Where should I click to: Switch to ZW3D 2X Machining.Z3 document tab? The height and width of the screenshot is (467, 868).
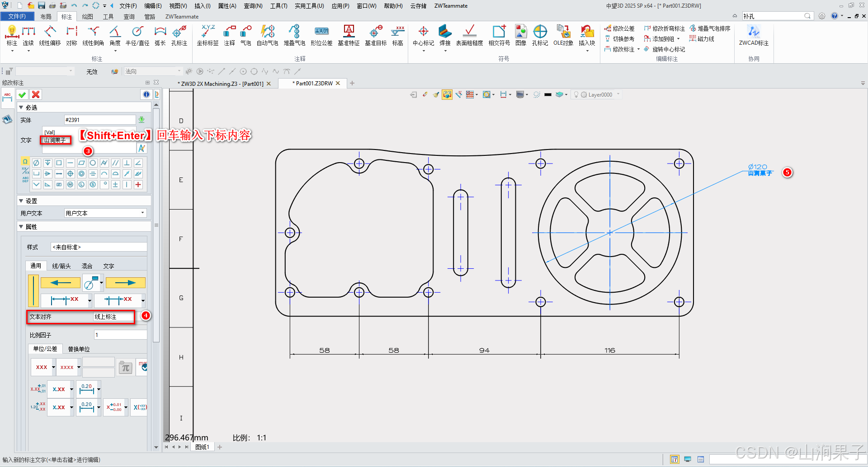(222, 84)
